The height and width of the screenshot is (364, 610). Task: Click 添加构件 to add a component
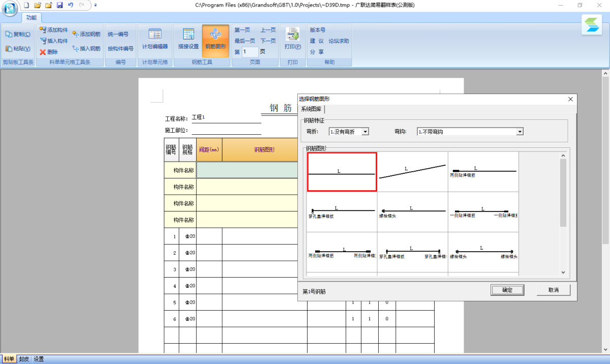(53, 30)
